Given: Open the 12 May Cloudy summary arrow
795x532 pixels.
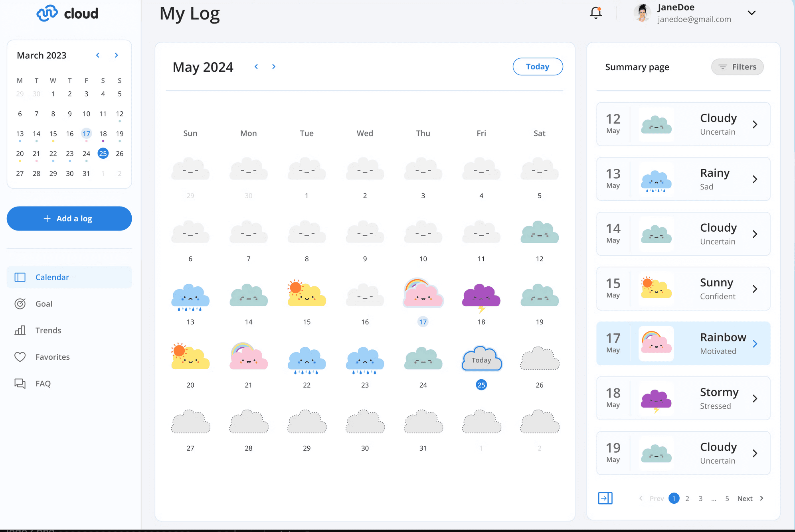Looking at the screenshot, I should pos(755,124).
